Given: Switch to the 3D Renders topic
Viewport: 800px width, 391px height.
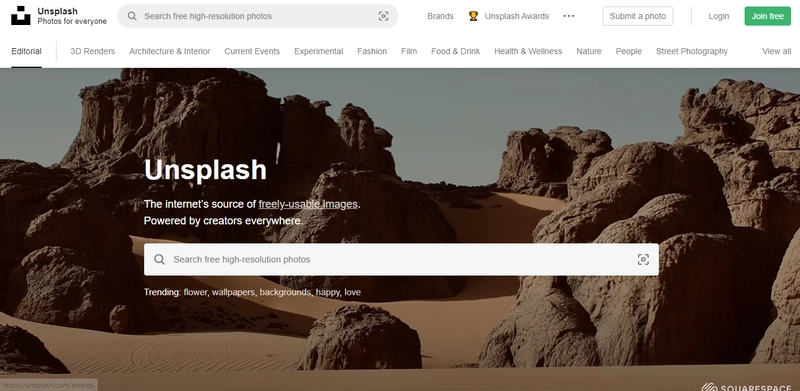Looking at the screenshot, I should tap(92, 51).
